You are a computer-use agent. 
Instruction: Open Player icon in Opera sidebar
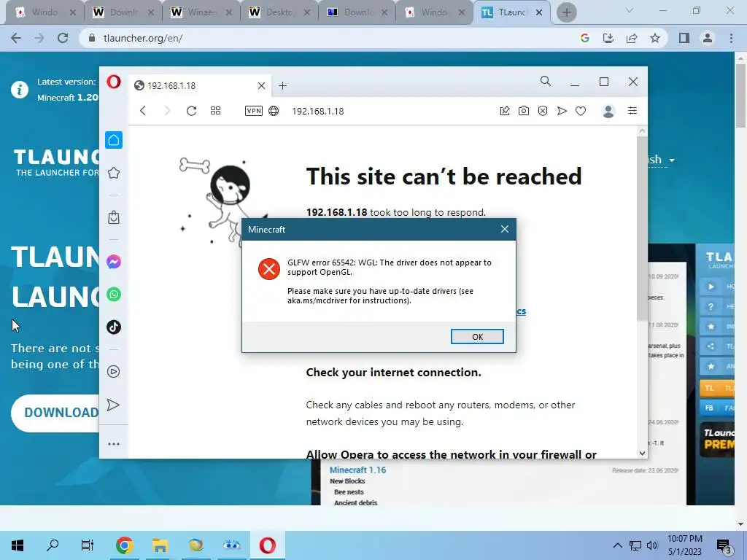coord(114,371)
